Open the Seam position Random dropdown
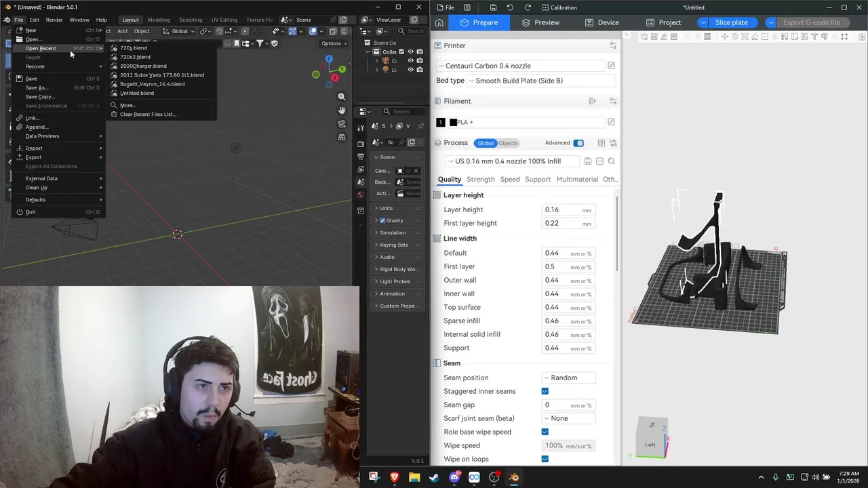Screen dimensions: 868x488 568,378
